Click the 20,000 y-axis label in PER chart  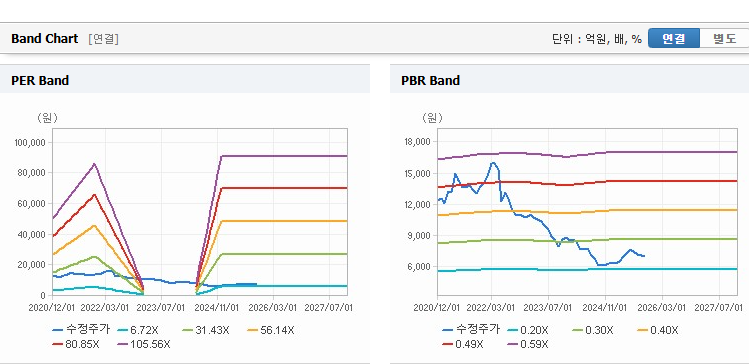click(32, 265)
